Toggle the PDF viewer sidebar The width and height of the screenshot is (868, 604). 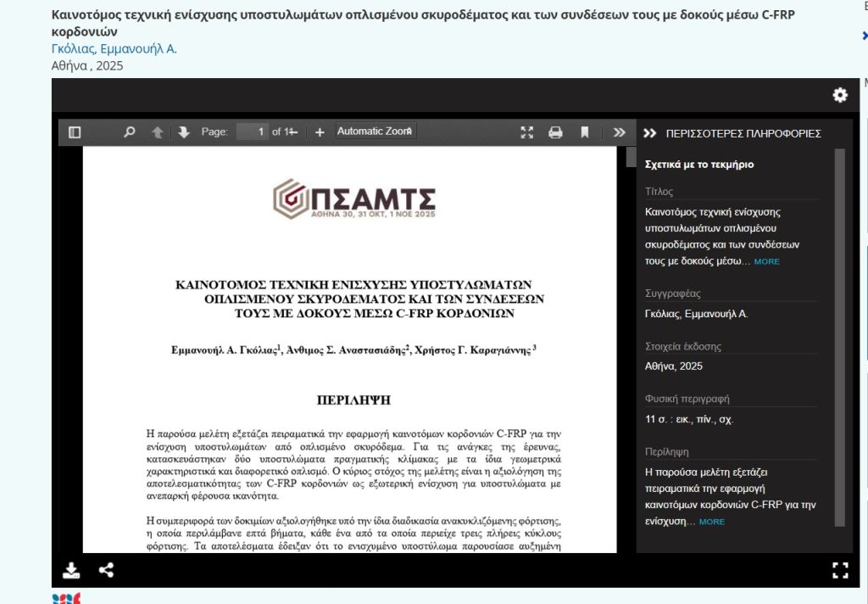pyautogui.click(x=75, y=131)
